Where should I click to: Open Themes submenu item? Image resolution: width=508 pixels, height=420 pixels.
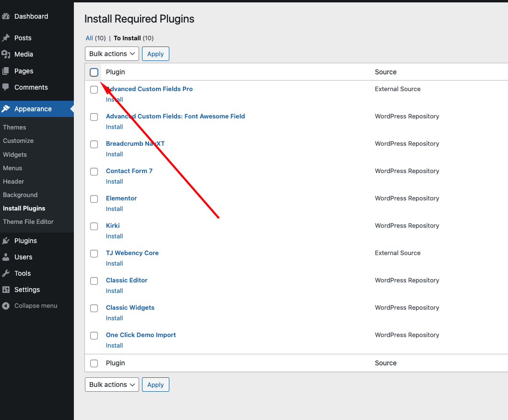(14, 127)
